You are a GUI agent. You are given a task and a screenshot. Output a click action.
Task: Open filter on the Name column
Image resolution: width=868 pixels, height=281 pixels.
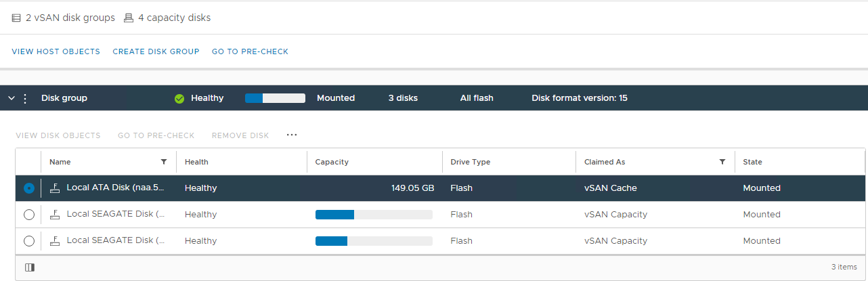[x=163, y=162]
